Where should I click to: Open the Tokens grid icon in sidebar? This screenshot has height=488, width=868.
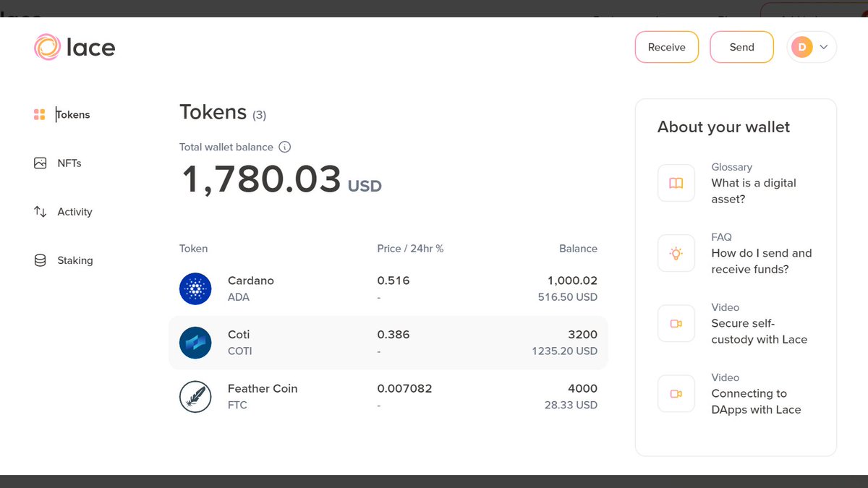40,114
